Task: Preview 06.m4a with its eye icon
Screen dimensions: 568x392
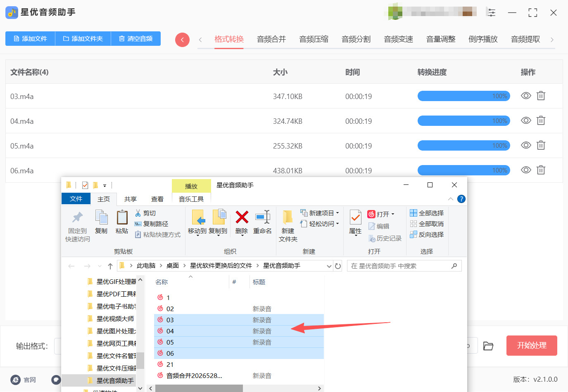Action: 526,170
